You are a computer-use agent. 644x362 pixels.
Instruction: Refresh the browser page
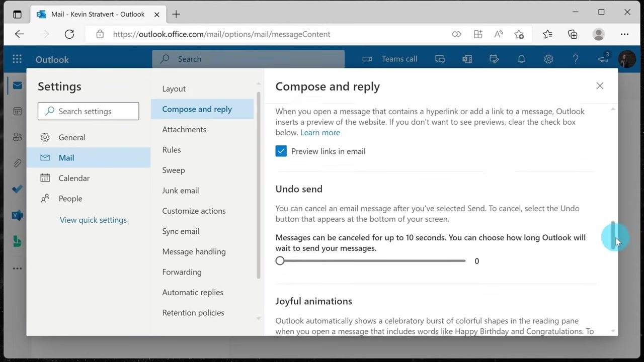click(69, 34)
